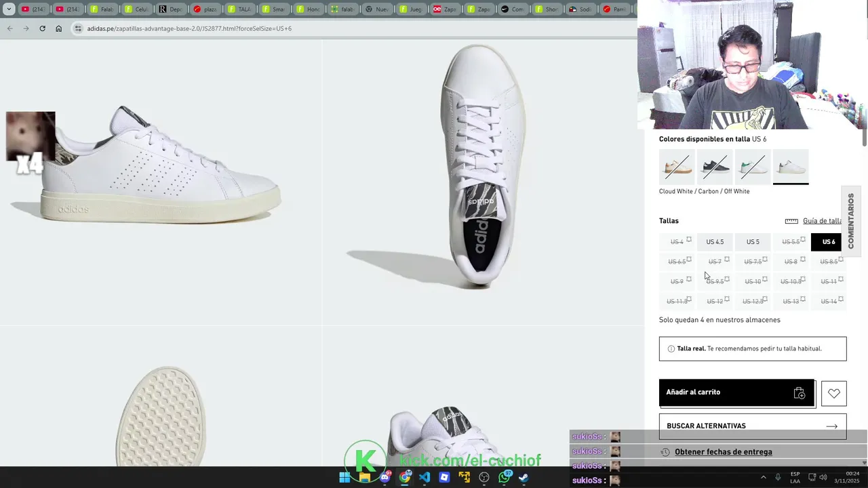Go forward with the browser arrow
Viewport: 868px width, 488px height.
point(26,28)
